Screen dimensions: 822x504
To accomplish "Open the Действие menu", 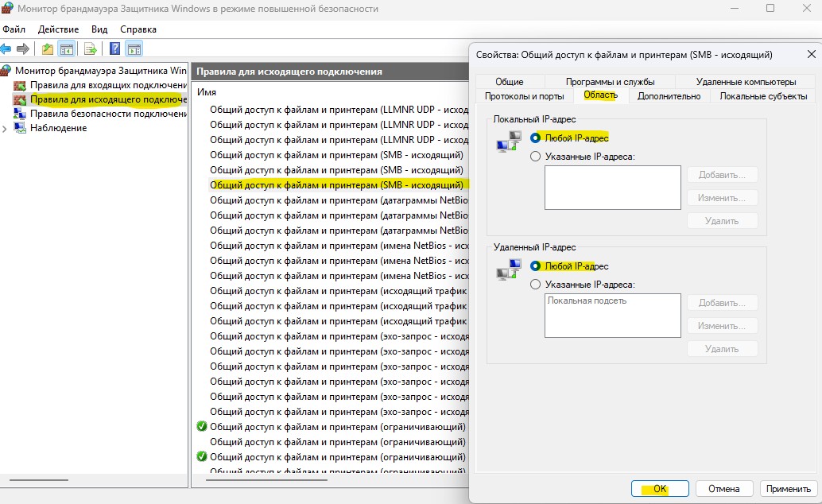I will tap(58, 29).
